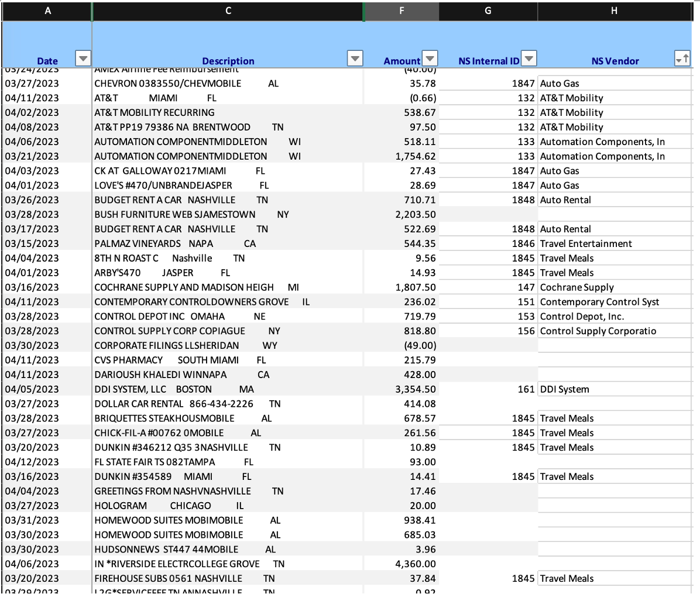Select the DARIOUSH KHALEDI WINNAPA cell

228,375
